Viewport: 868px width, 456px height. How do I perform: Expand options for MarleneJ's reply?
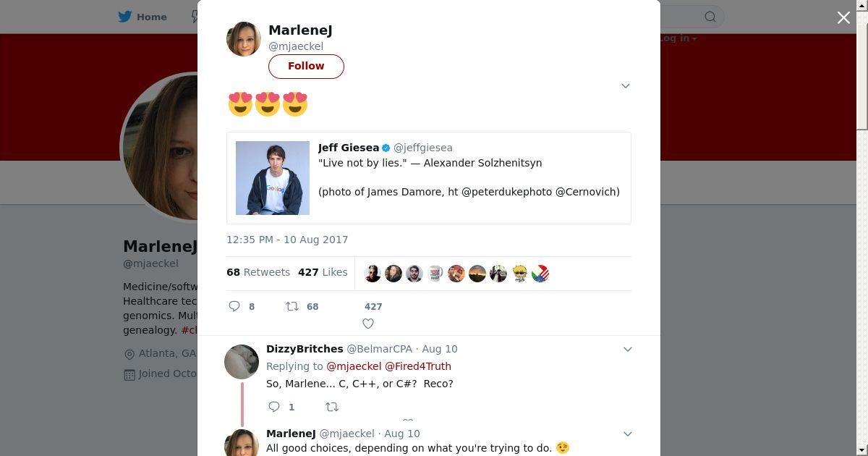(627, 434)
